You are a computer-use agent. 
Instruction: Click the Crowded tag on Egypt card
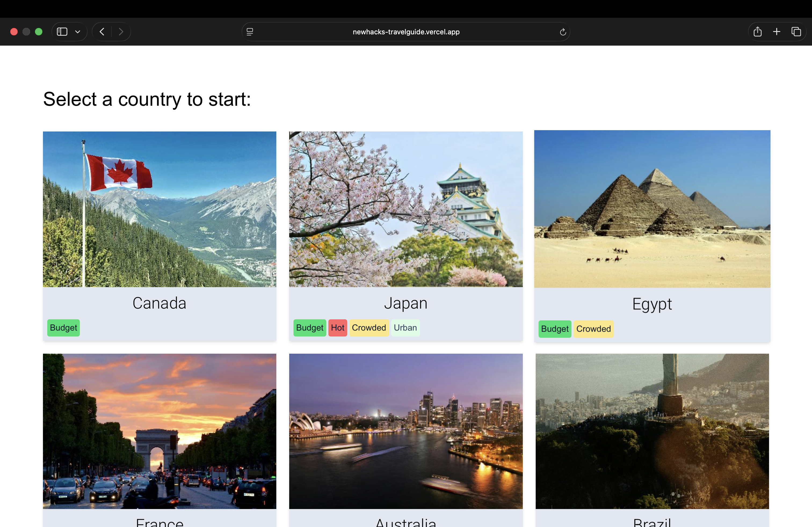593,329
